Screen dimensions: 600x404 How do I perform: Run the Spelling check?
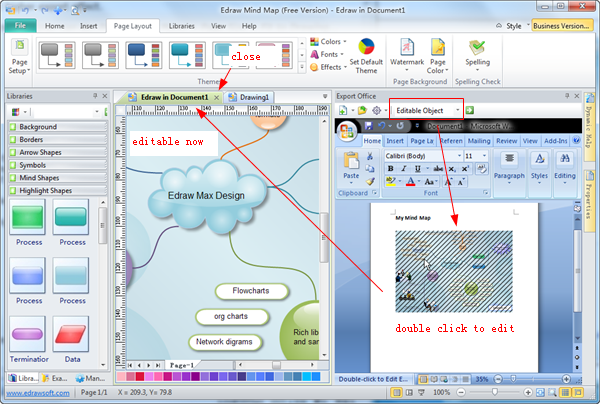477,57
